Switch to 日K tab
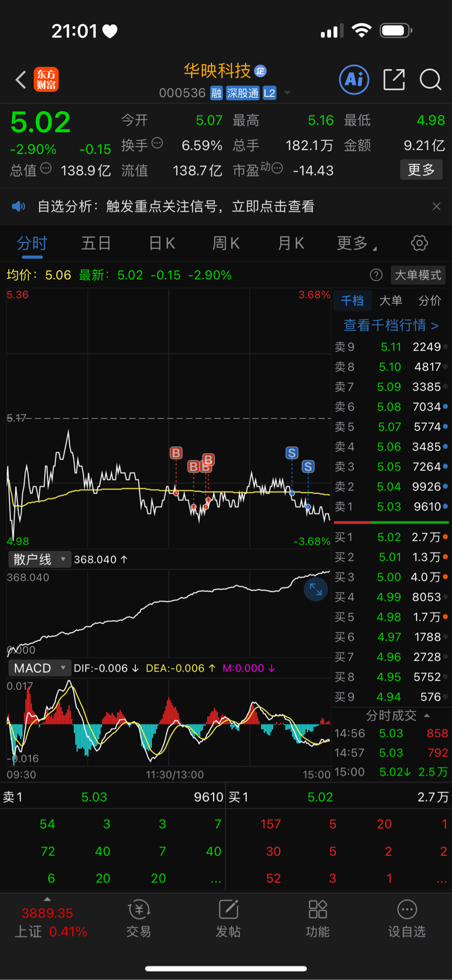Screen dimensions: 452x980 (162, 243)
